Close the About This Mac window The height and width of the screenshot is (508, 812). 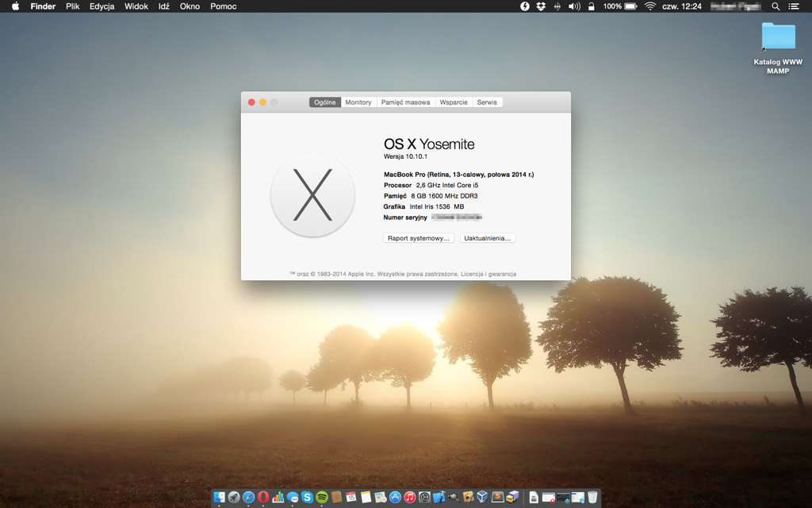click(251, 102)
